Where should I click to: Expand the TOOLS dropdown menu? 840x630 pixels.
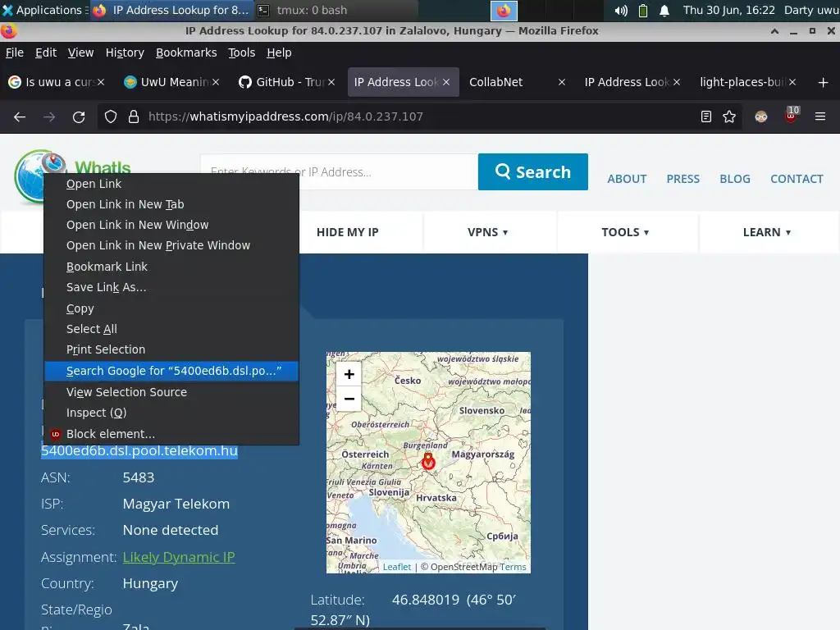click(x=625, y=232)
